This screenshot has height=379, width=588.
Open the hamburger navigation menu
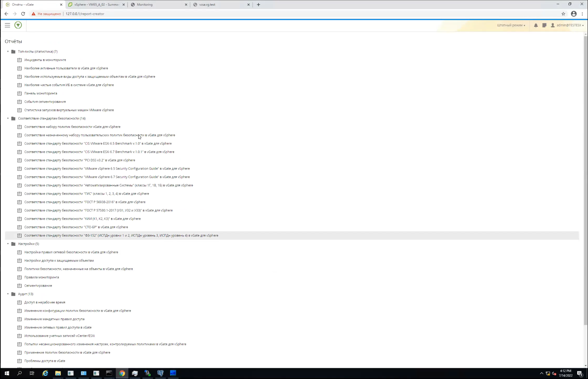[x=7, y=25]
